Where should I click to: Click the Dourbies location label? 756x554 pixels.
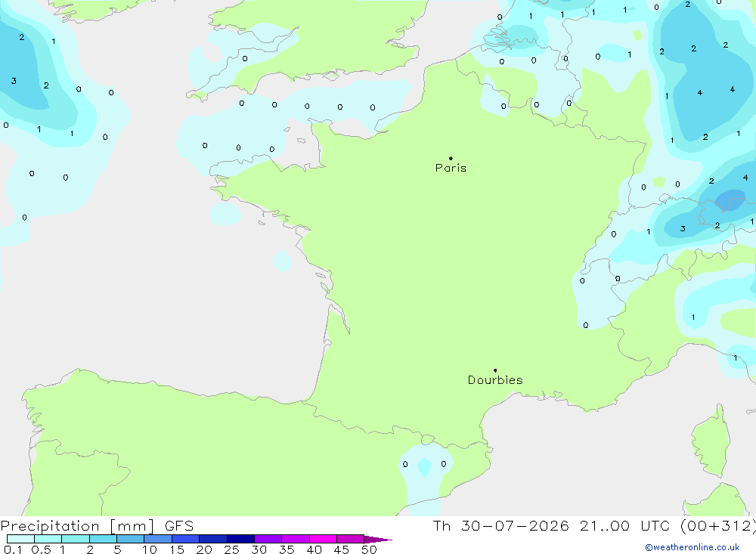(495, 380)
